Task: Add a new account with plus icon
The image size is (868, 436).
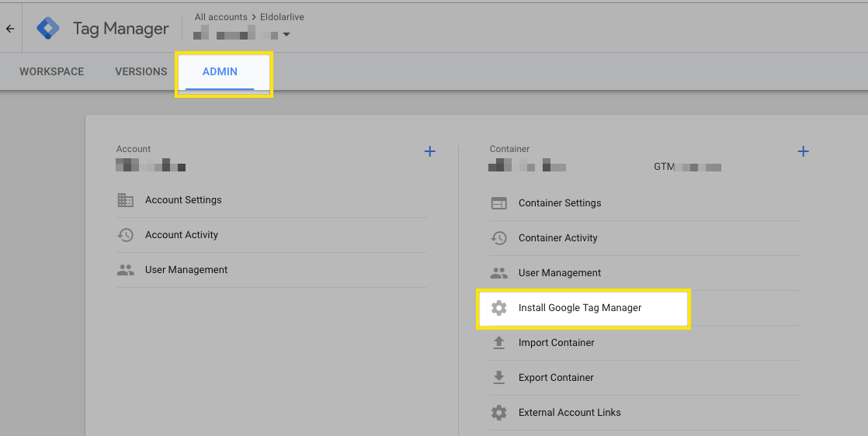Action: (429, 151)
